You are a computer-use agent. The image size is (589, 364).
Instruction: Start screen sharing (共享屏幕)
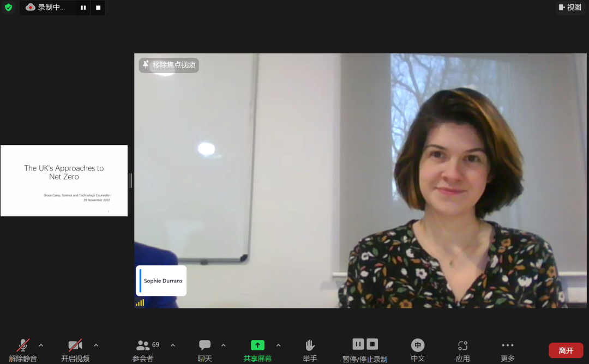[257, 349]
